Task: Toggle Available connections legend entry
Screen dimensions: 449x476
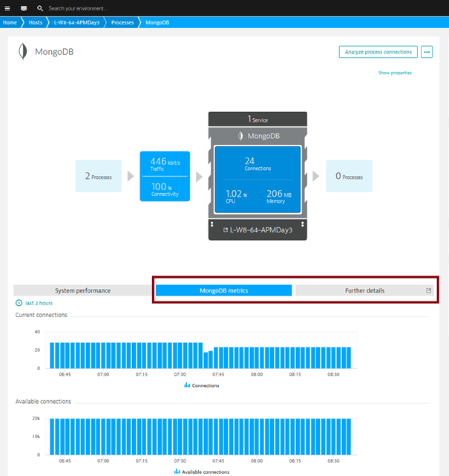Action: click(201, 472)
